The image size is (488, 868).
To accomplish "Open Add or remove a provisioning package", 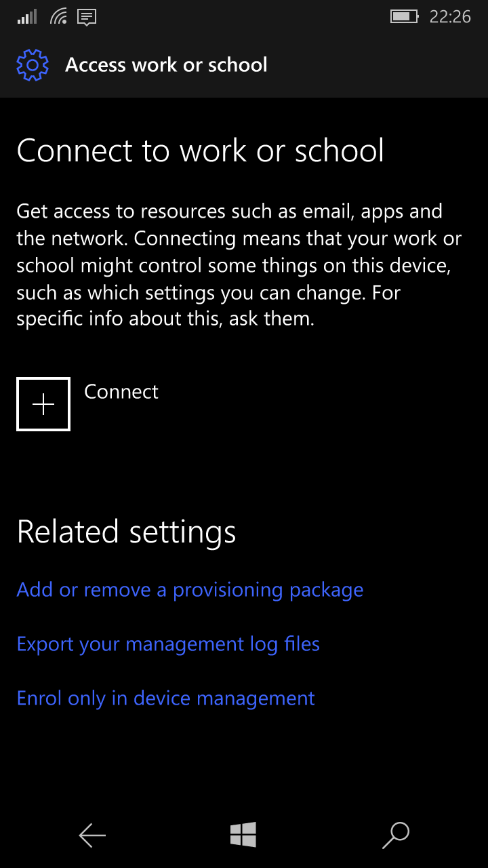I will click(x=190, y=590).
